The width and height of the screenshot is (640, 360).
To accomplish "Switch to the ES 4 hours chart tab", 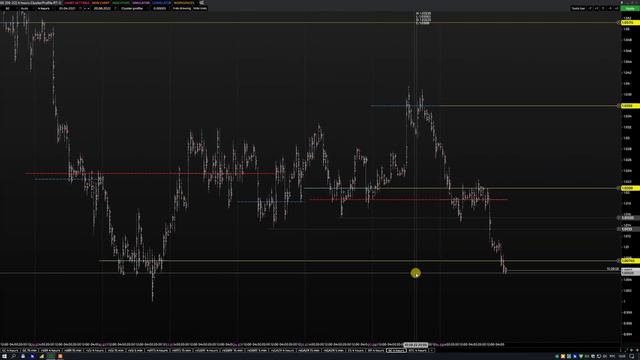I will (x=356, y=350).
